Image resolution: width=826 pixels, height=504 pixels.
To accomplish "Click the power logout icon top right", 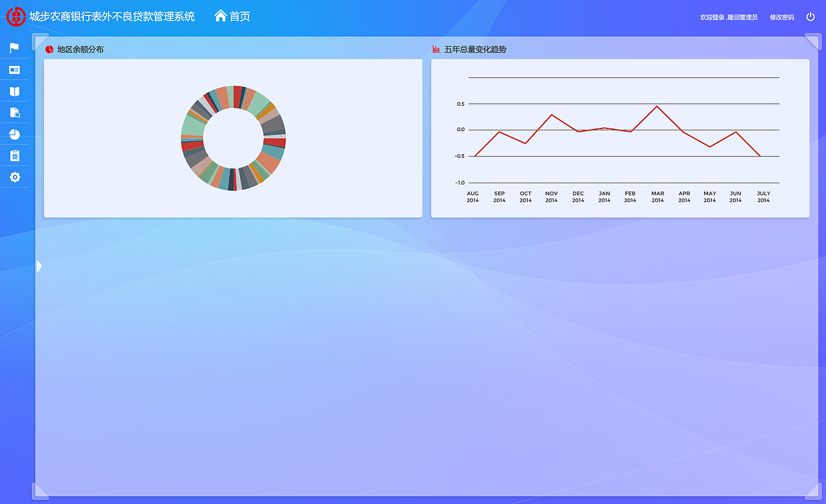I will [x=811, y=16].
